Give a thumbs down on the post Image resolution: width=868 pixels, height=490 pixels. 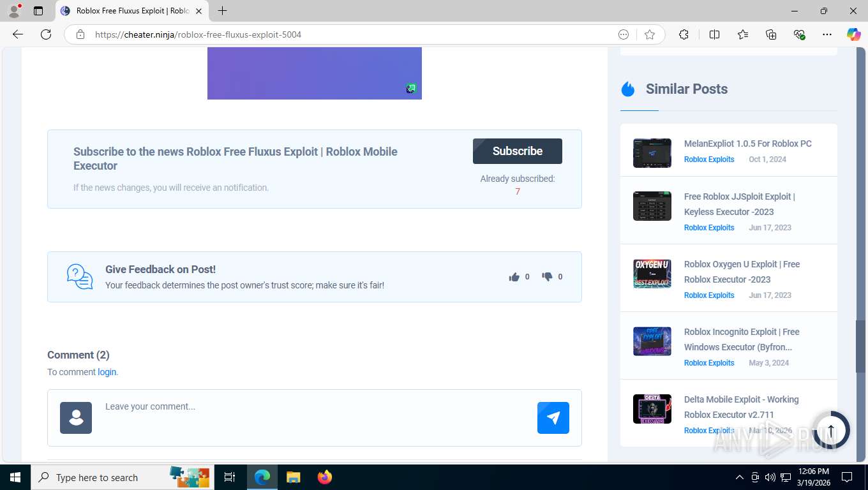point(547,277)
